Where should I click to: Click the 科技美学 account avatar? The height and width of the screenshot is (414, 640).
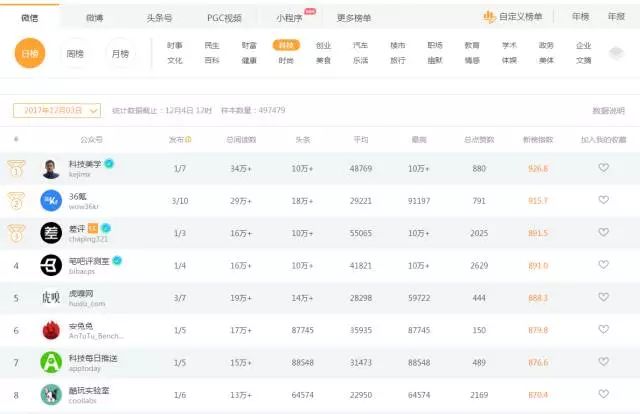tap(51, 169)
